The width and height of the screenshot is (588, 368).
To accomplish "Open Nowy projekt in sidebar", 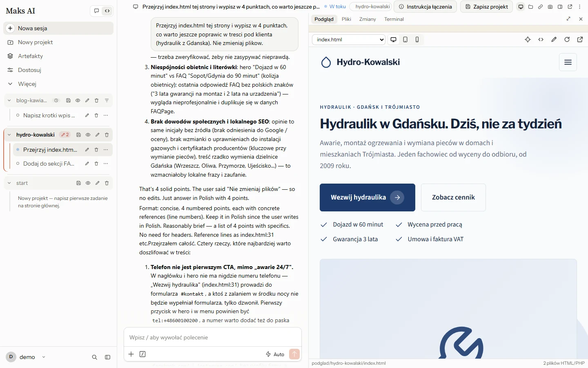I will (x=58, y=42).
